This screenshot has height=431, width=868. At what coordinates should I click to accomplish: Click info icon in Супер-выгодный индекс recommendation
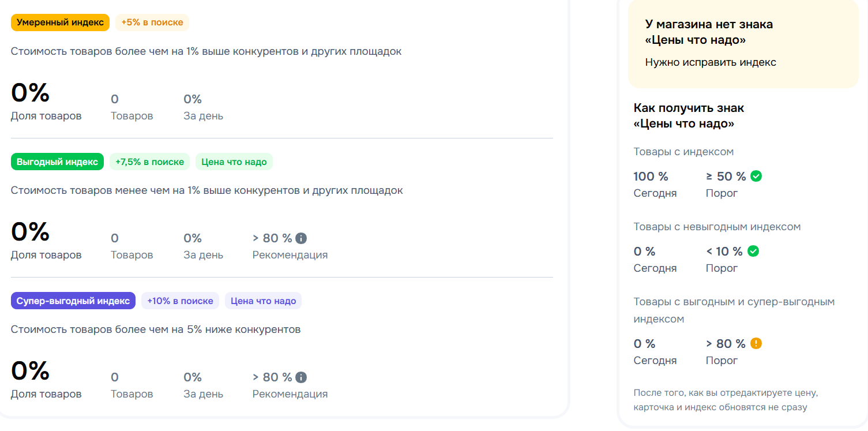pos(301,377)
